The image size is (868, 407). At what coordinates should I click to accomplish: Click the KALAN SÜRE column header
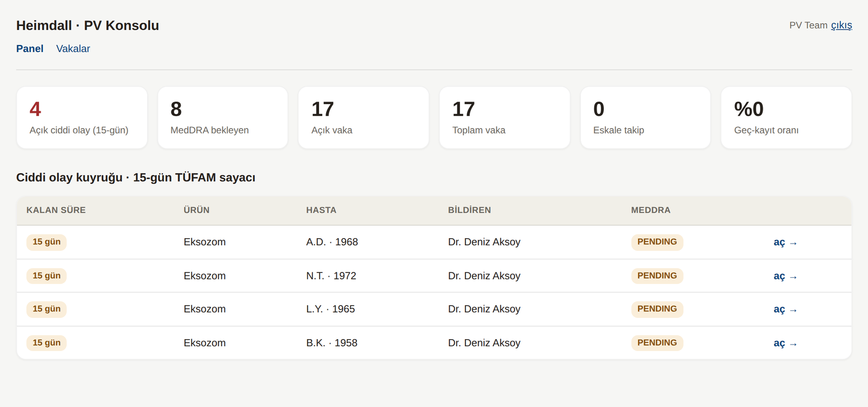click(56, 210)
